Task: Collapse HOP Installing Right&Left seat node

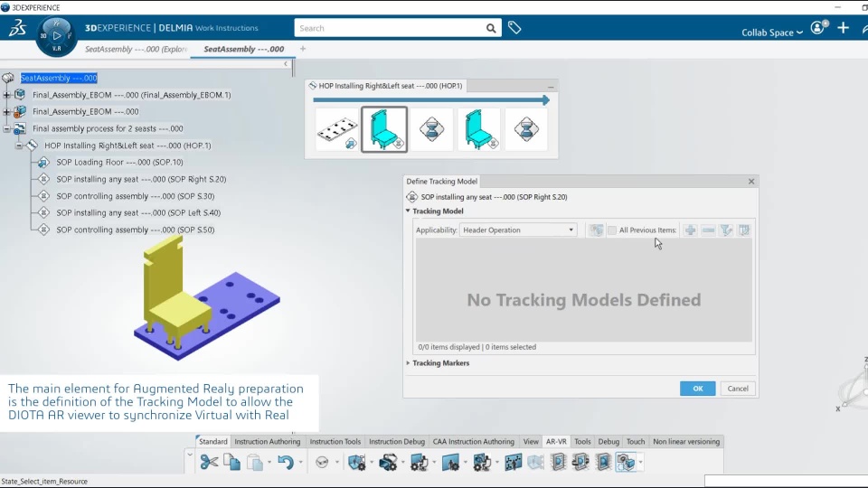Action: [19, 145]
